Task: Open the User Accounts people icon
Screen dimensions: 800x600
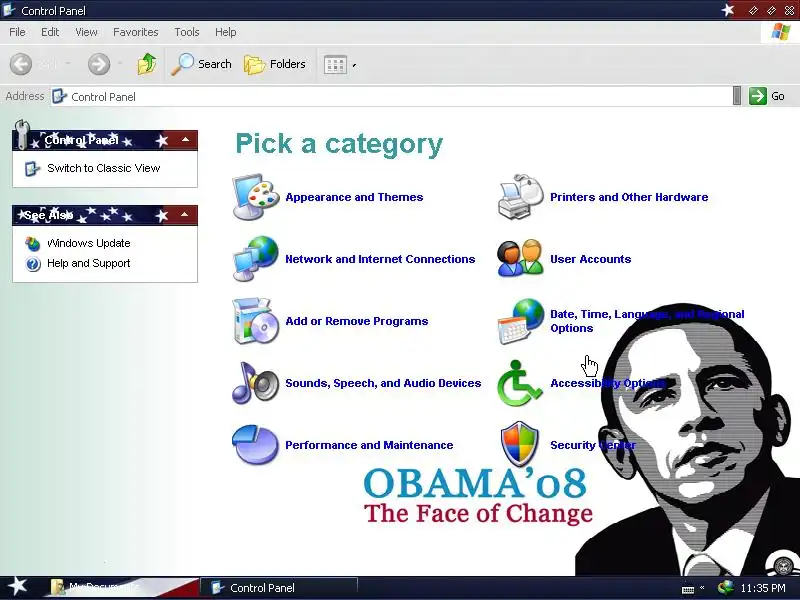Action: [520, 258]
